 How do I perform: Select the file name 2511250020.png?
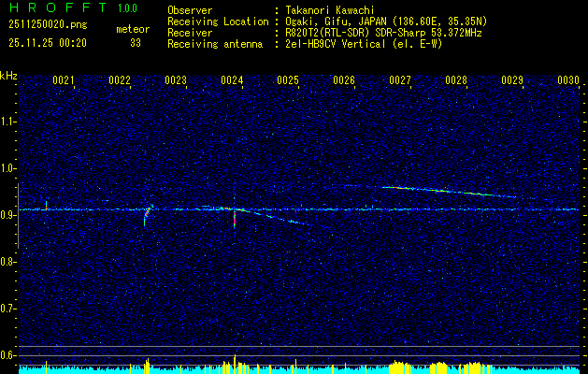[x=48, y=25]
